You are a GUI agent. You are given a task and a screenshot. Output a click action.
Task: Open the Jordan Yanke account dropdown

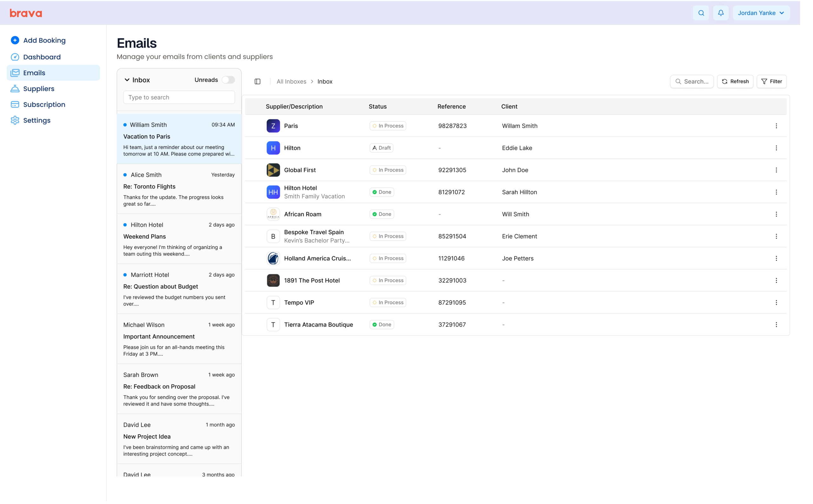pos(761,13)
